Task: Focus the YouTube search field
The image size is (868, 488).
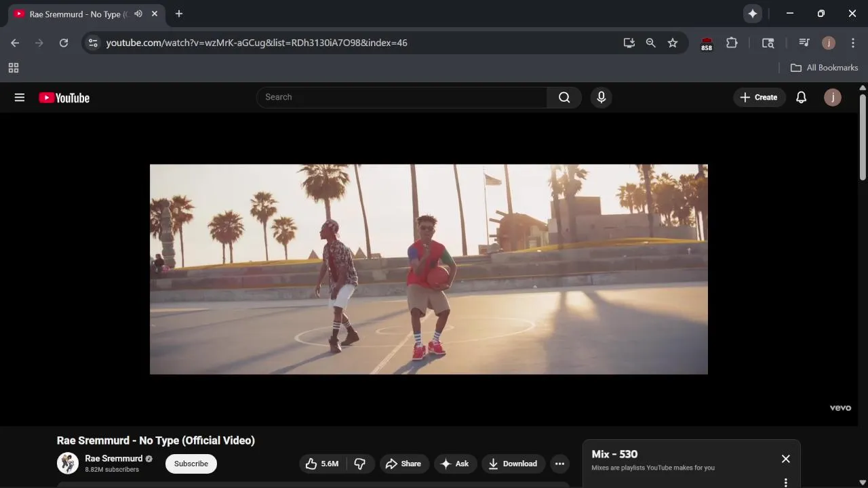Action: (x=402, y=98)
